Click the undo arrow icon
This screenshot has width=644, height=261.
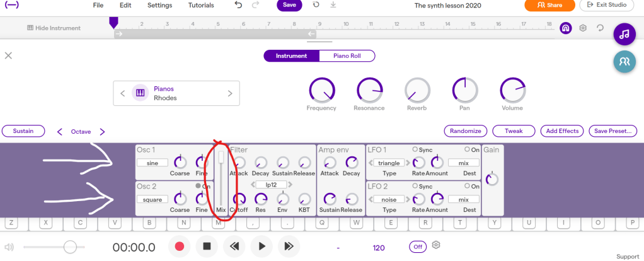(x=238, y=5)
